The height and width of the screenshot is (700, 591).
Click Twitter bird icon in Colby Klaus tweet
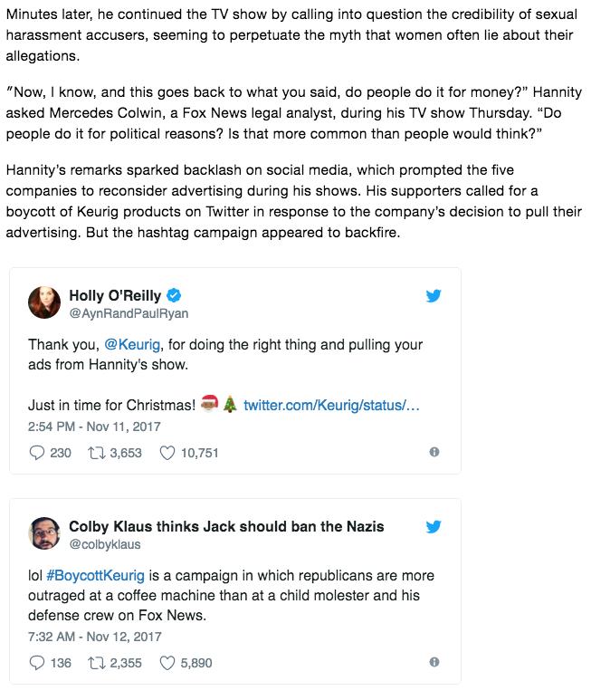click(x=434, y=527)
